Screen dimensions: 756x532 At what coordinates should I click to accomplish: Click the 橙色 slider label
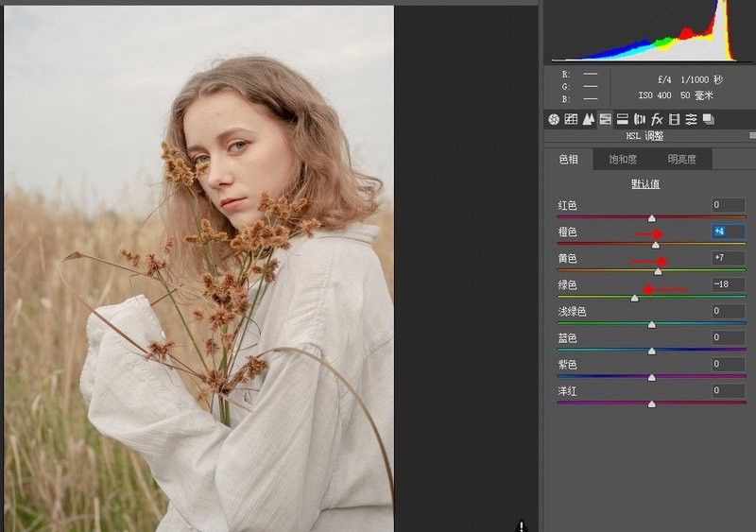(x=568, y=232)
